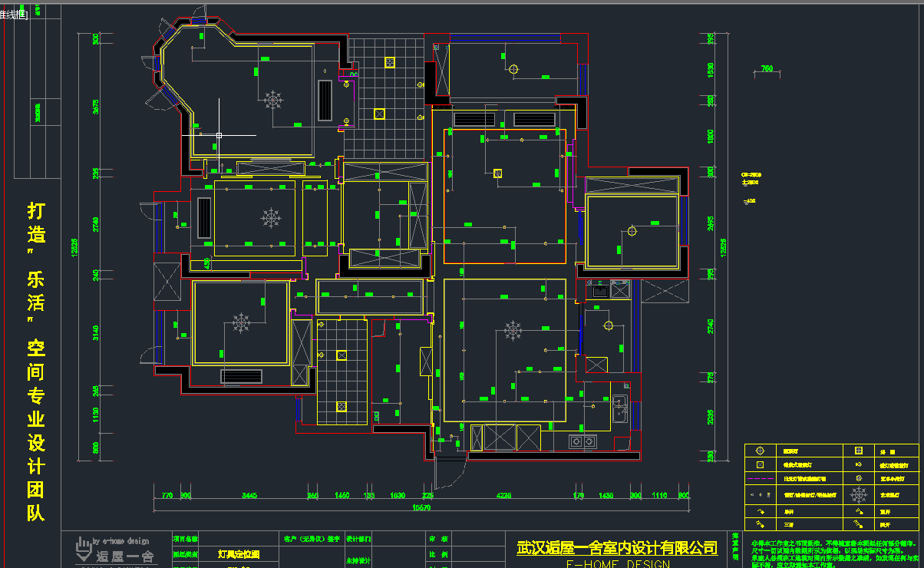Click the yellow vertical slogan 打造乐活空间专业设计团队
The height and width of the screenshot is (568, 924).
(36, 362)
